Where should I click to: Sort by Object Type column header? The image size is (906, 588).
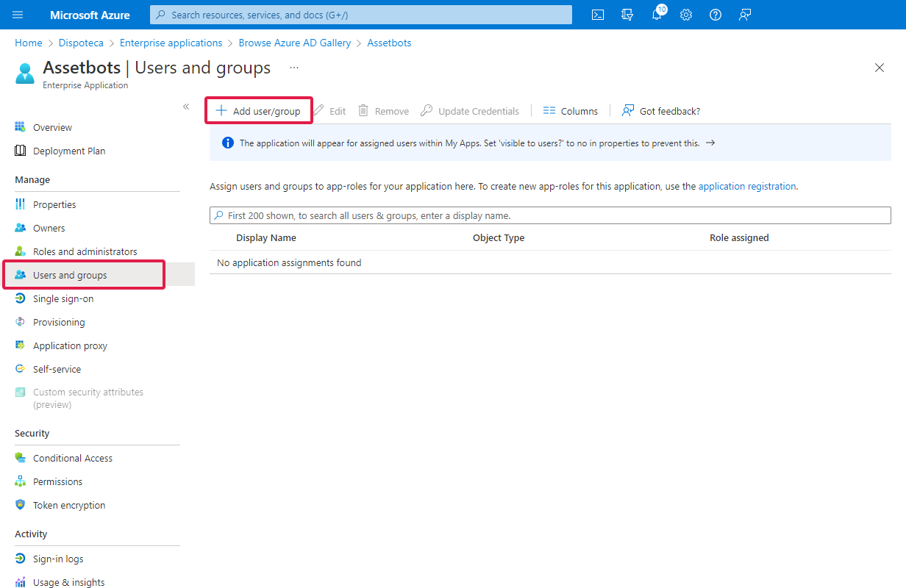coord(499,237)
